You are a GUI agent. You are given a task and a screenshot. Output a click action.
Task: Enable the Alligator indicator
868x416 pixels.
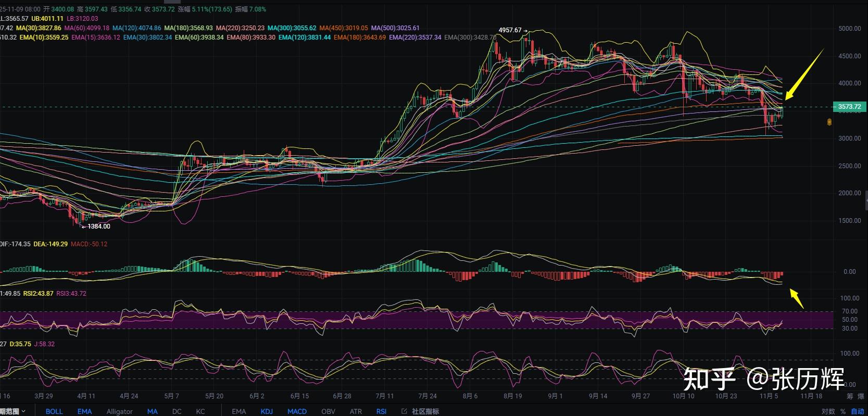(x=119, y=411)
